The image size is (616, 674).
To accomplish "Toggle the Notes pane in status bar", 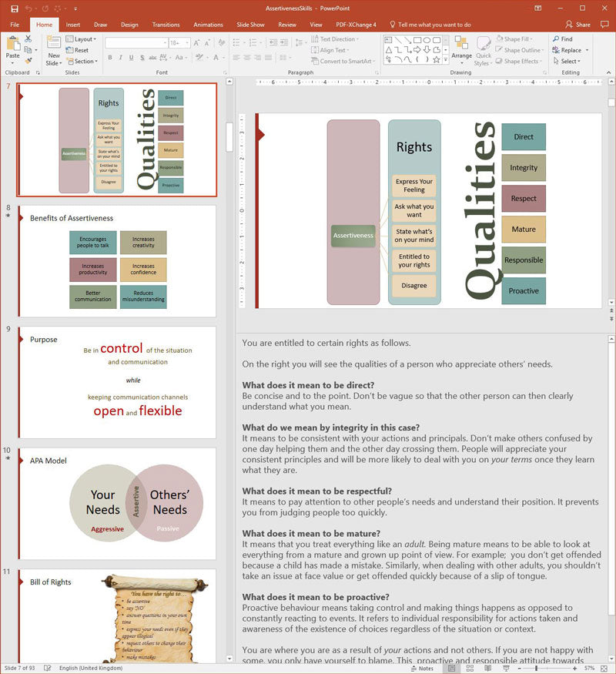I will 422,669.
